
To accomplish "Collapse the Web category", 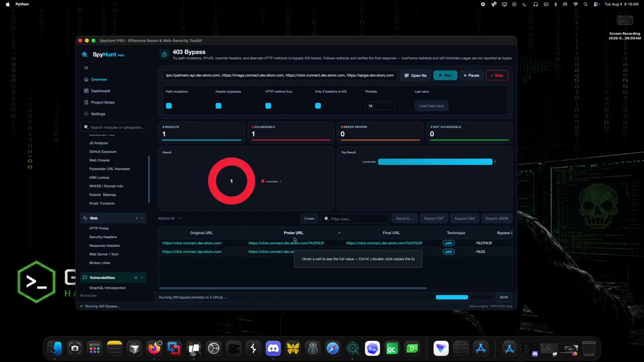I will pyautogui.click(x=142, y=218).
